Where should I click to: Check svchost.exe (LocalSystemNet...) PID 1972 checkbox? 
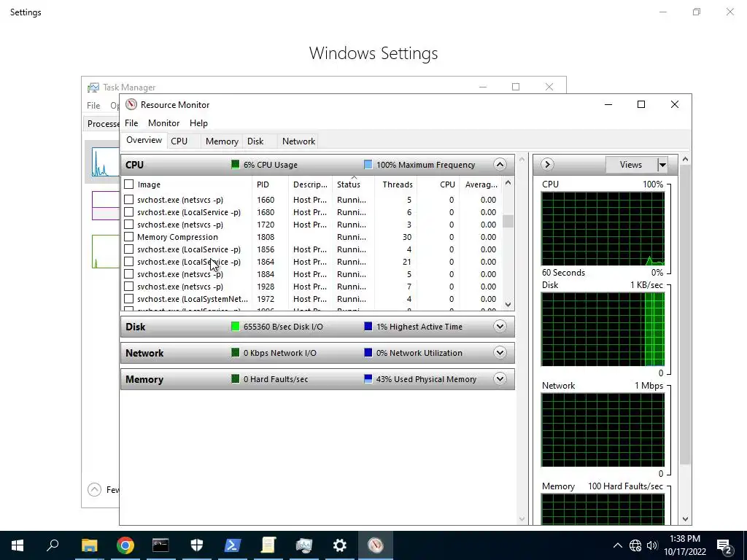tap(128, 298)
